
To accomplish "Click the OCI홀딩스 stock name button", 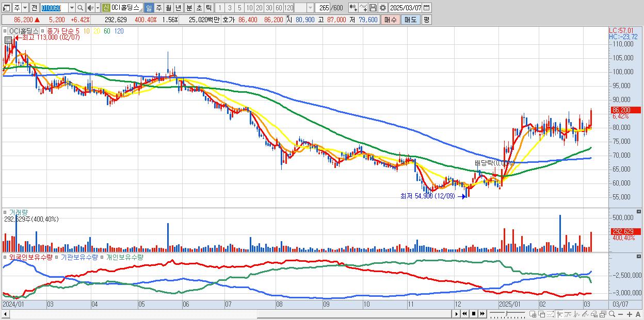I will point(126,8).
